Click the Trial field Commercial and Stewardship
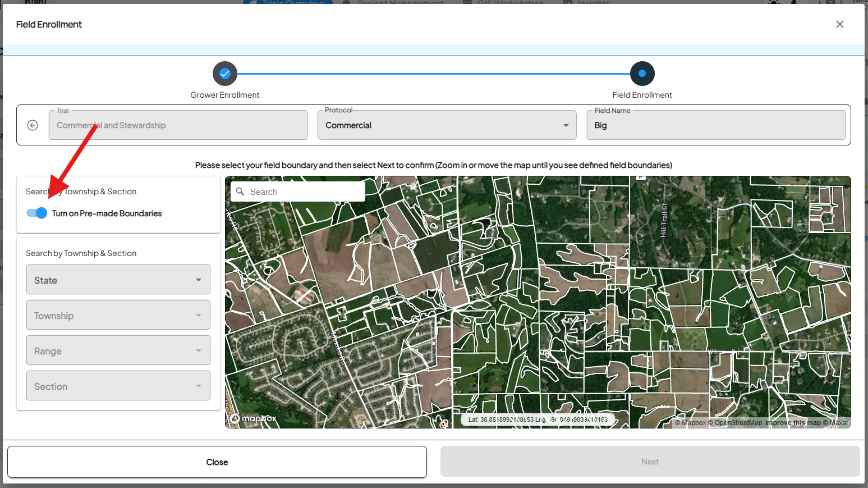 coord(178,125)
